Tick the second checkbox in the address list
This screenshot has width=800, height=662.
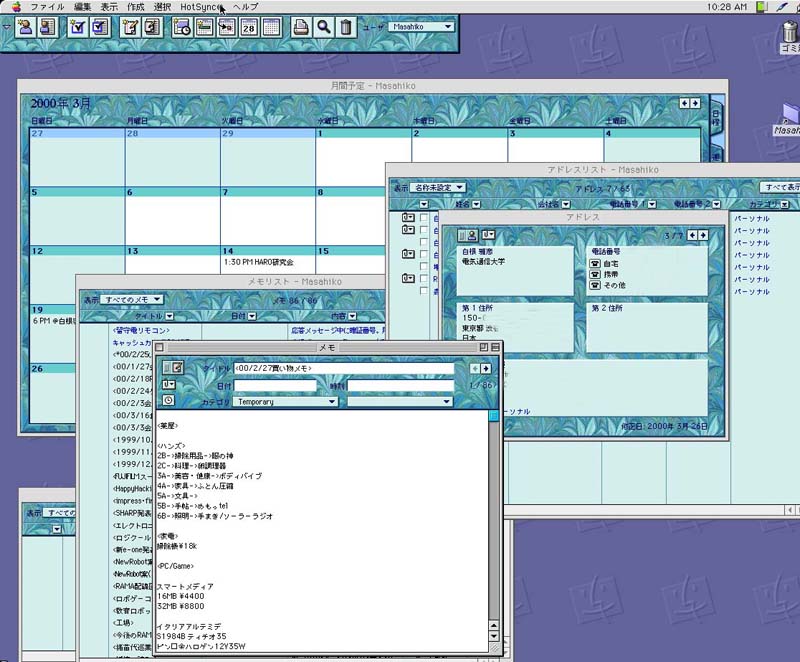click(x=424, y=230)
